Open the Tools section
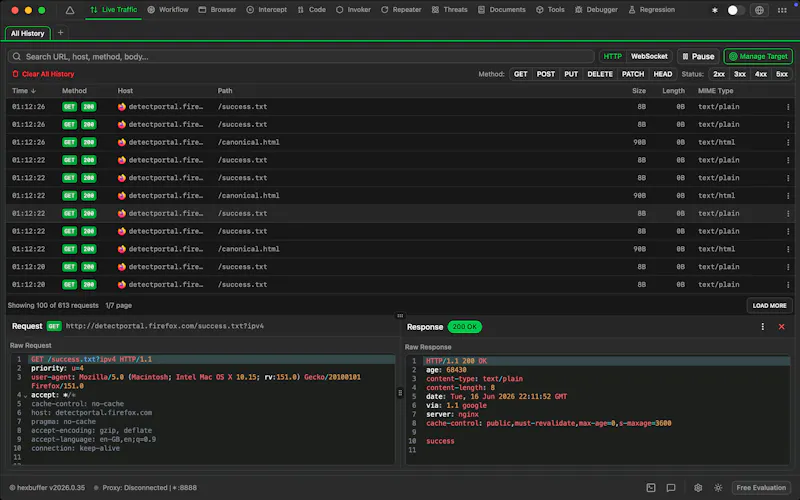Image resolution: width=800 pixels, height=500 pixels. 550,10
